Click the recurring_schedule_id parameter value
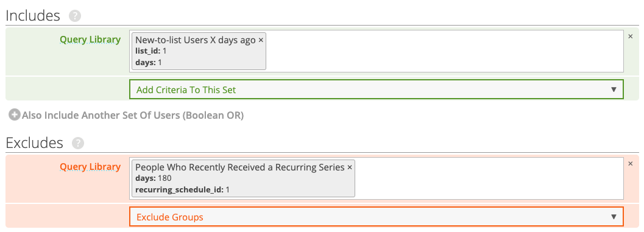 click(x=228, y=190)
